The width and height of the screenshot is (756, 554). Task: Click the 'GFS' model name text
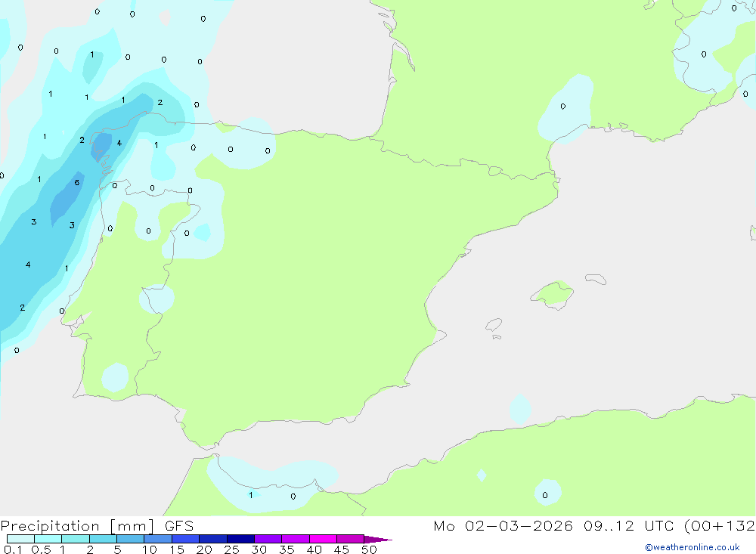pos(179,526)
